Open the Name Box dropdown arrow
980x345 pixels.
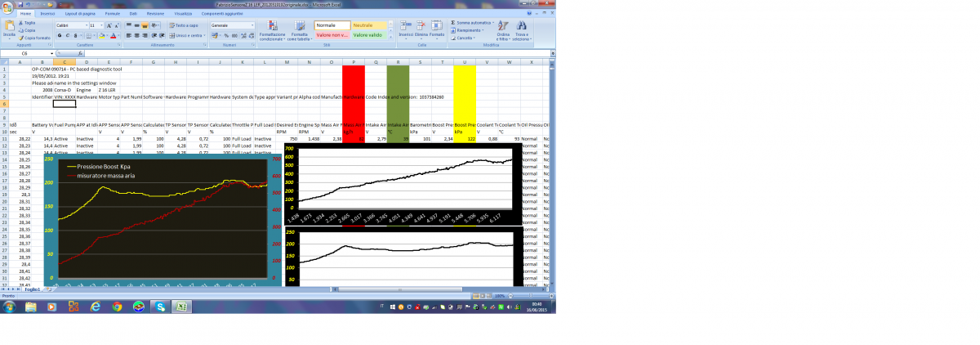coord(50,53)
